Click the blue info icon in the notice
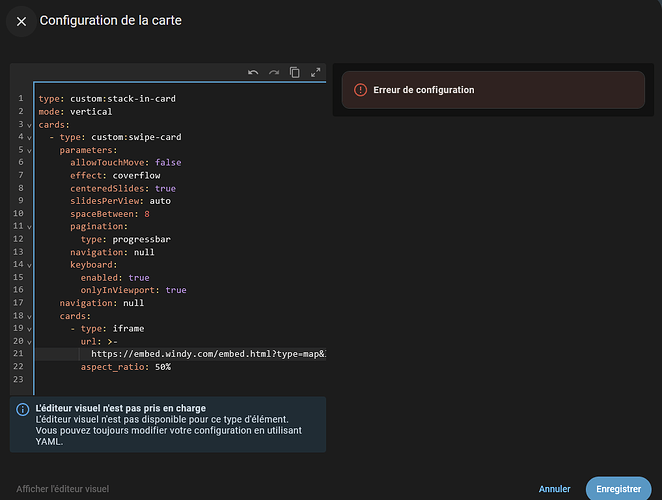The image size is (662, 500). [22, 409]
